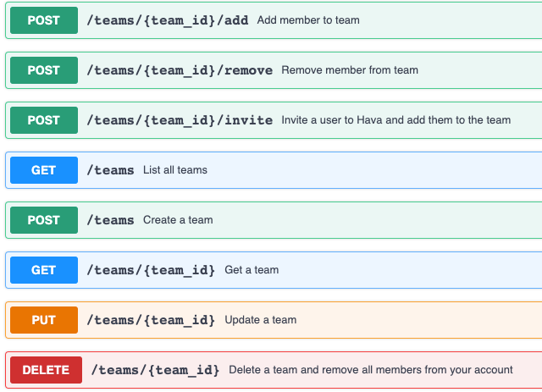Click the GET badge for List all teams

coord(44,170)
